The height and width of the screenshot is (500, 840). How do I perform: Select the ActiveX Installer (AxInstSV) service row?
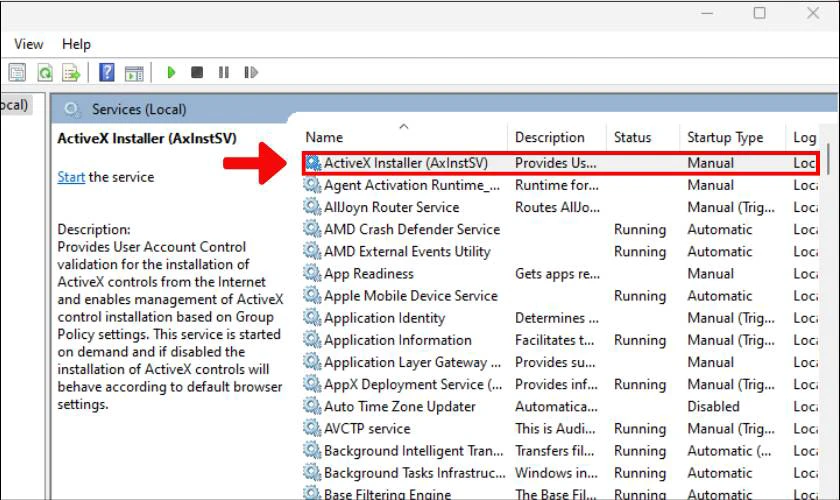560,163
